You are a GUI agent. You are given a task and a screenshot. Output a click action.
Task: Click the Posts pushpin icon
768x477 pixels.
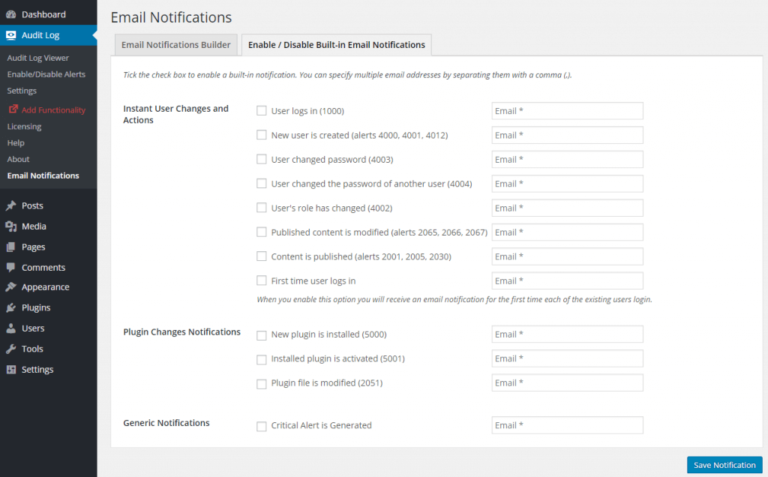pyautogui.click(x=11, y=206)
